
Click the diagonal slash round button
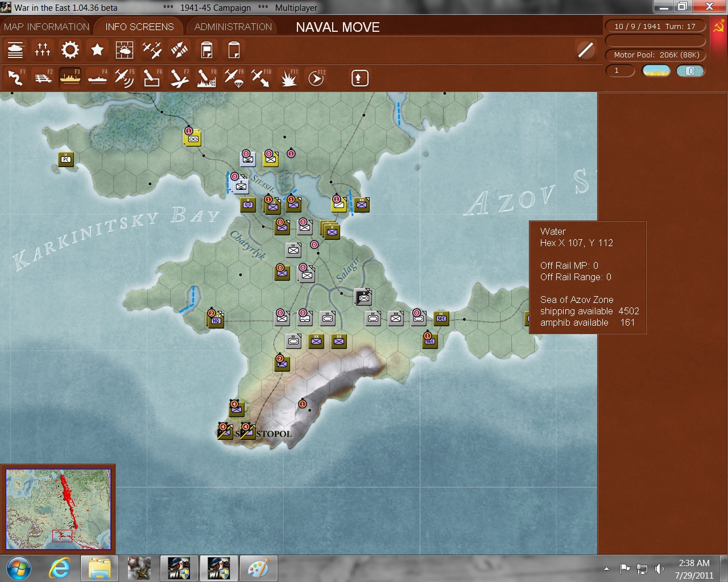pyautogui.click(x=585, y=50)
